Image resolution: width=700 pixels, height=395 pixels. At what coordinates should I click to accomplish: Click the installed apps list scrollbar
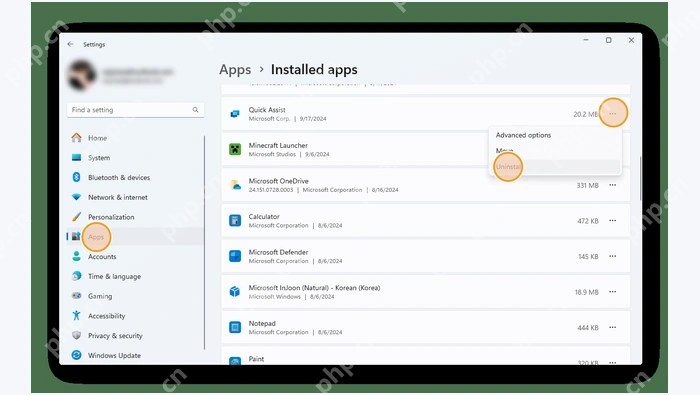tap(640, 179)
